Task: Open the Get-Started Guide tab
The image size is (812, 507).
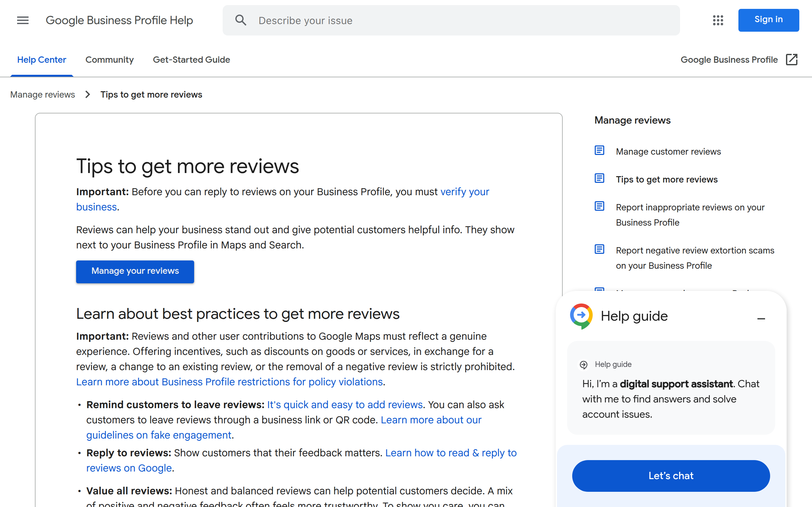Action: pyautogui.click(x=191, y=60)
